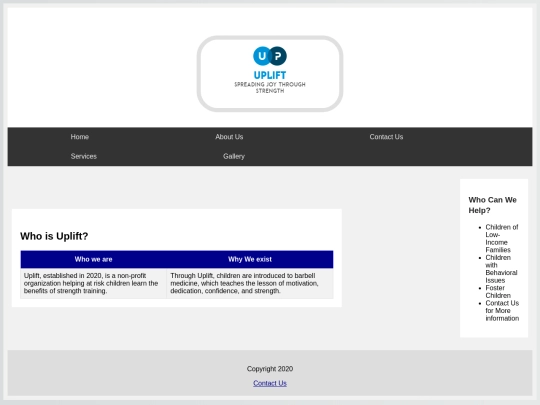Go to the About Us page
This screenshot has height=405, width=540.
pyautogui.click(x=229, y=137)
